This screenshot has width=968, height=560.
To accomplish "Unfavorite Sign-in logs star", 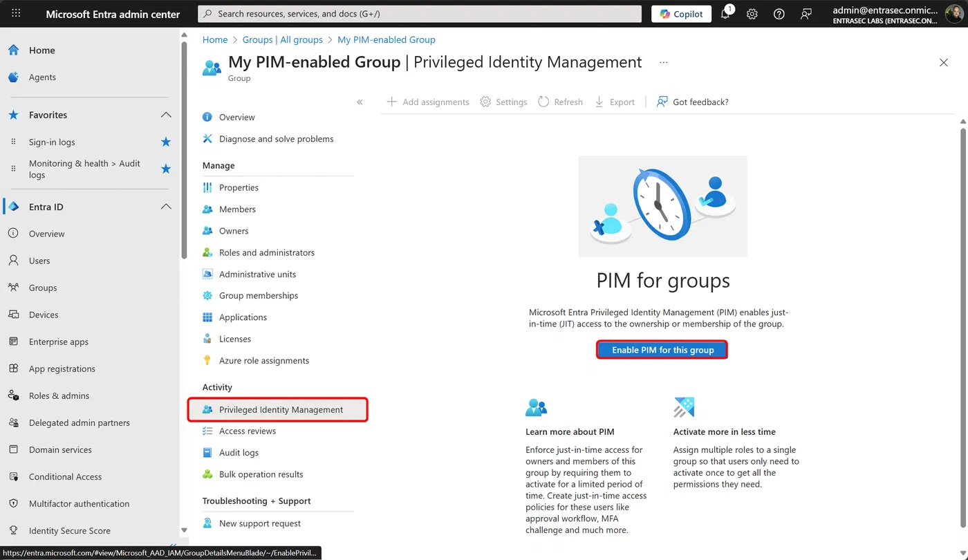I will click(x=166, y=142).
